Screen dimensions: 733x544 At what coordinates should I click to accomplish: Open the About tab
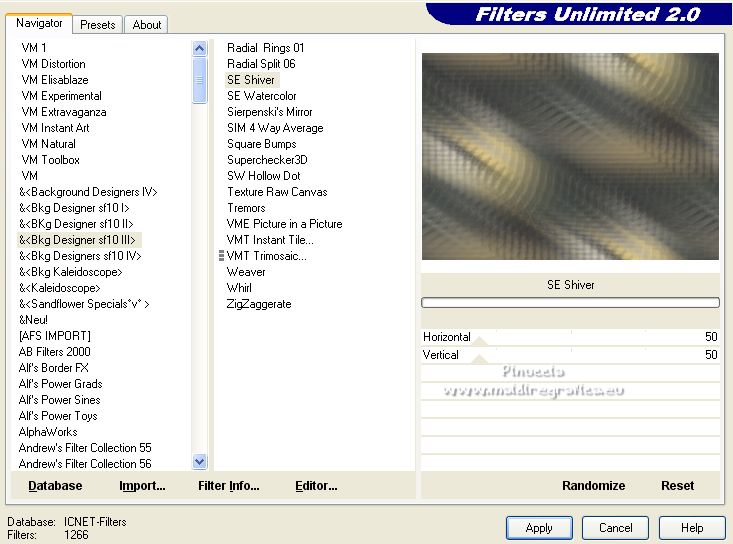pos(146,25)
